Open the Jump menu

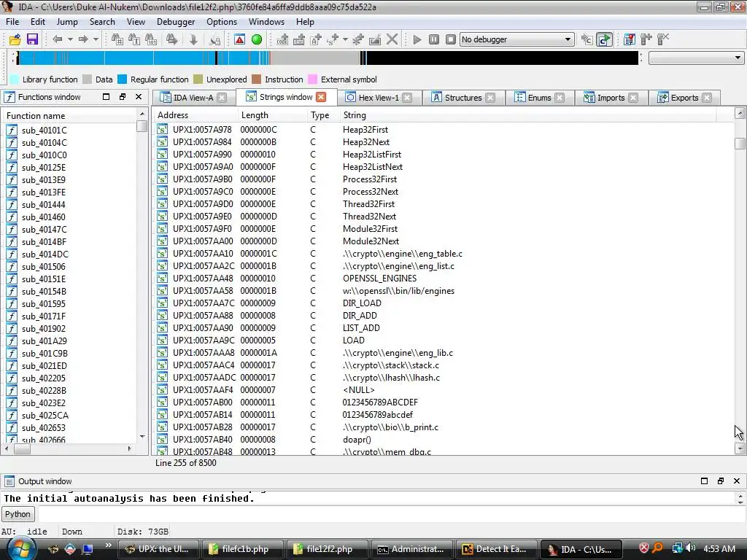point(67,22)
